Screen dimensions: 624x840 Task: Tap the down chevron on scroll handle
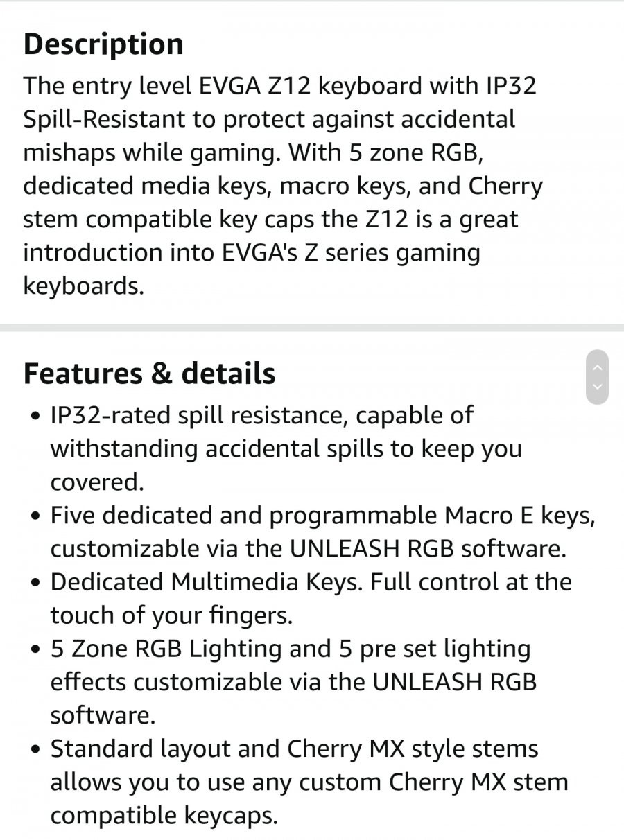pyautogui.click(x=598, y=387)
